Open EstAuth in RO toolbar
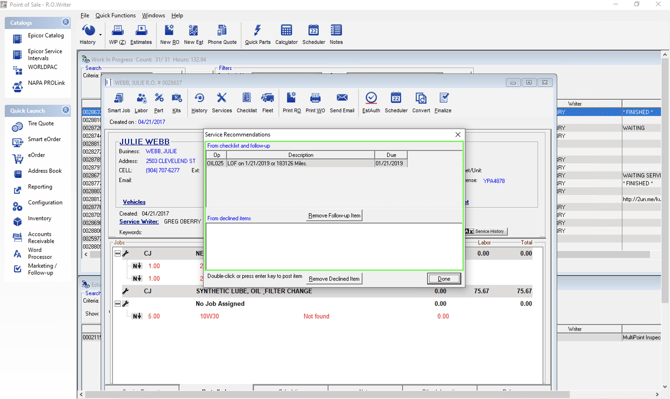The image size is (670, 399). point(371,103)
